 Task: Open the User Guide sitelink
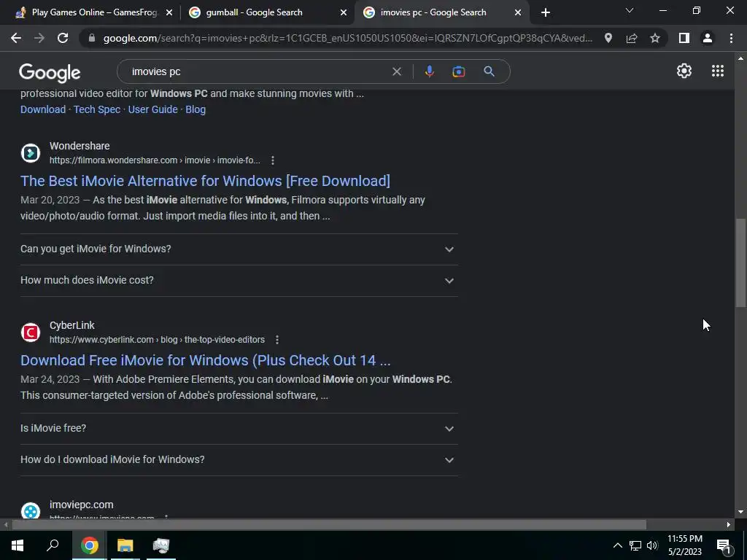(x=153, y=109)
